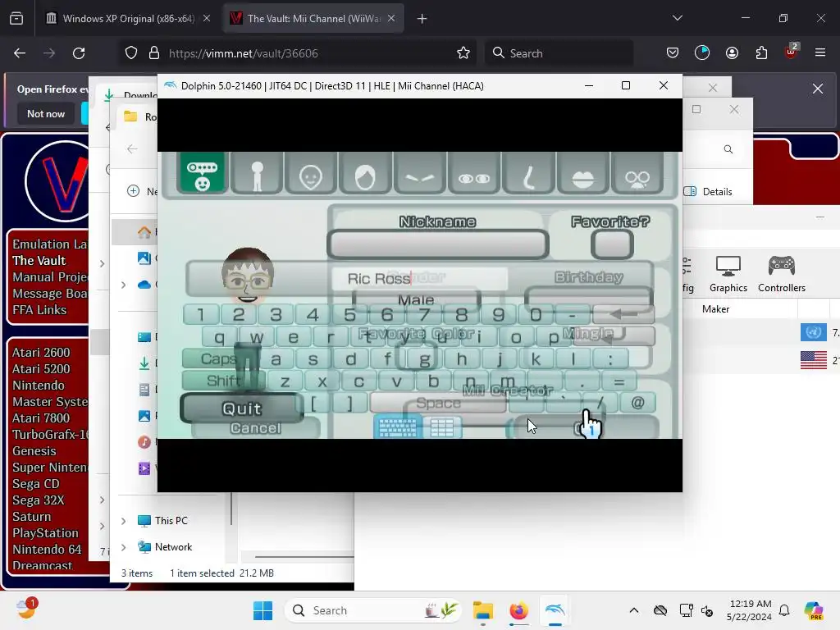This screenshot has width=840, height=630.
Task: Expand the Network tree node
Action: coord(124,547)
